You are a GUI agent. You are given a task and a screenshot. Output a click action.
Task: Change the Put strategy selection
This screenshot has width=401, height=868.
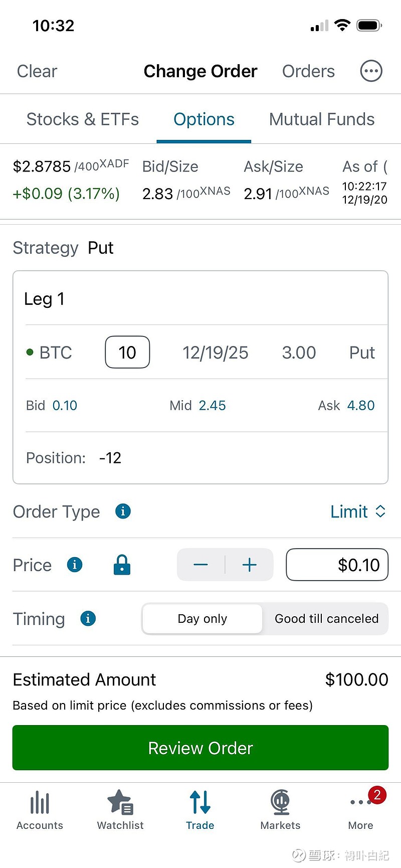101,248
